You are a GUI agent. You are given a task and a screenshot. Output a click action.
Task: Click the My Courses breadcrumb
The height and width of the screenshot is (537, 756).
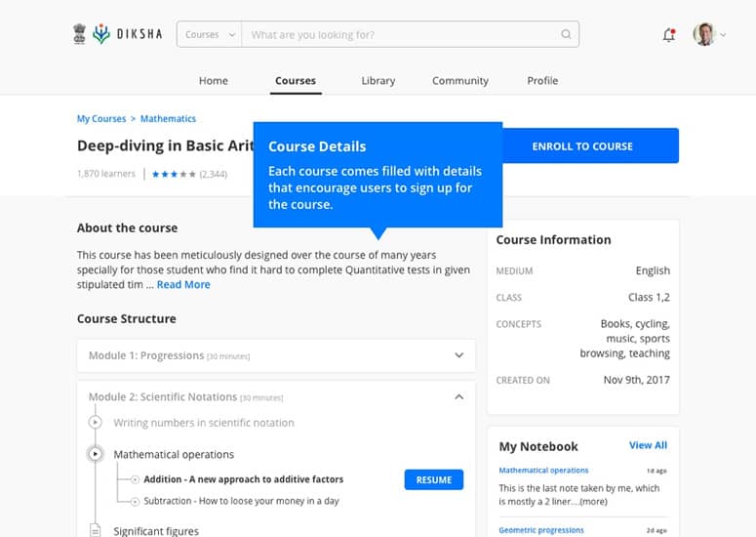click(101, 119)
